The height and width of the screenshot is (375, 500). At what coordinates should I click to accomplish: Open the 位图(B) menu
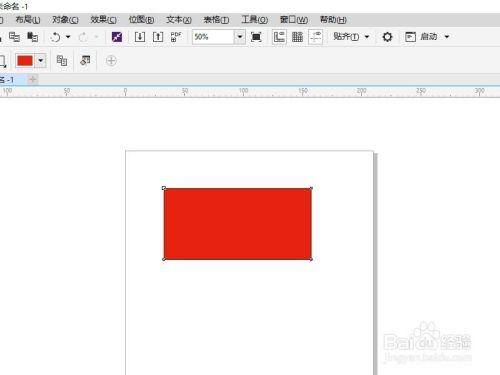[x=141, y=20]
